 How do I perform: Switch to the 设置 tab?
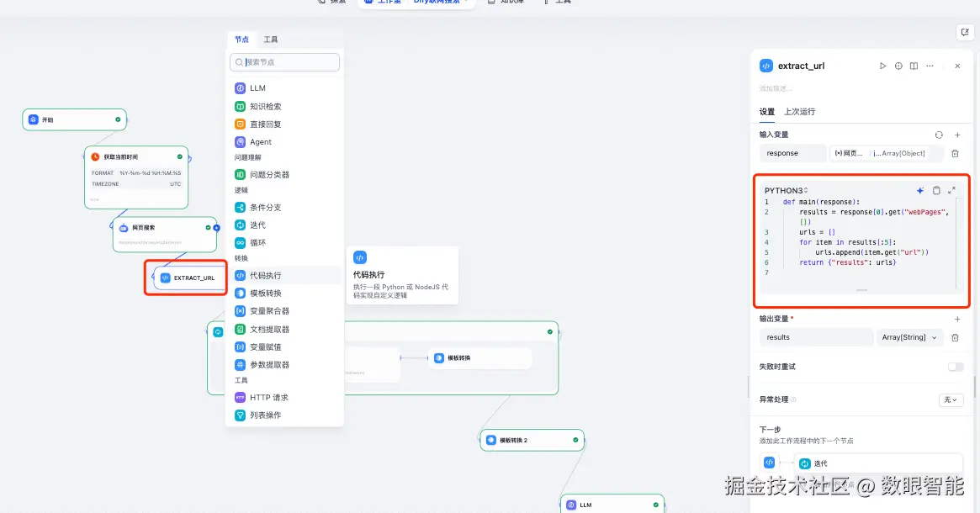tap(767, 111)
